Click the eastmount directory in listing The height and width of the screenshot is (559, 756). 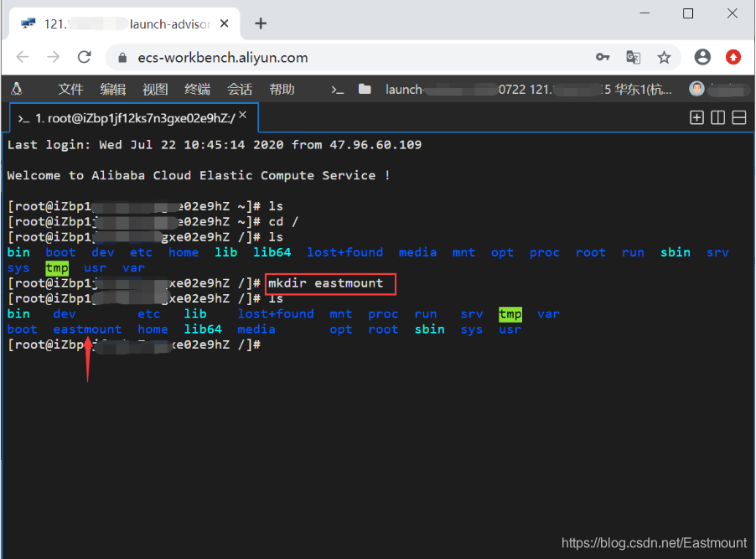click(x=87, y=329)
